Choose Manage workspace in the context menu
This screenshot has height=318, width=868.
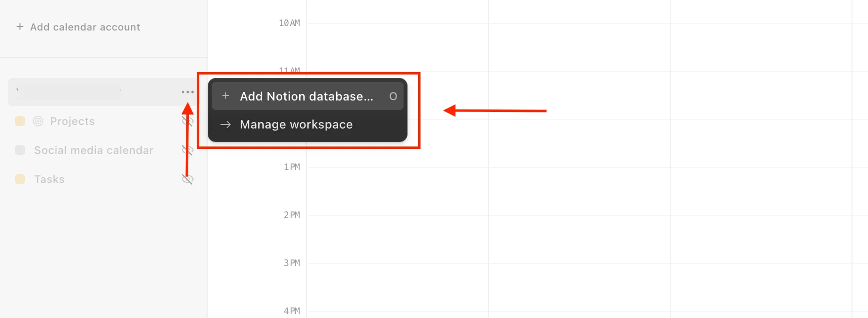pos(296,124)
